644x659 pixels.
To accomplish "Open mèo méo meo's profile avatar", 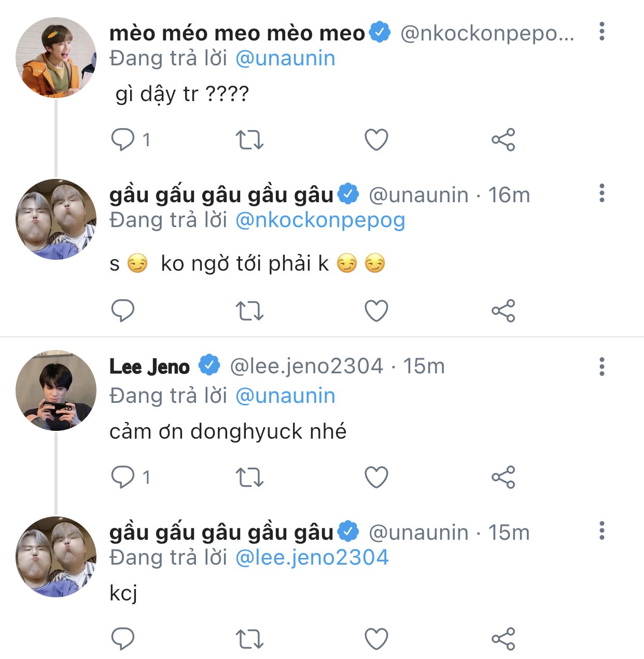I will tap(56, 57).
